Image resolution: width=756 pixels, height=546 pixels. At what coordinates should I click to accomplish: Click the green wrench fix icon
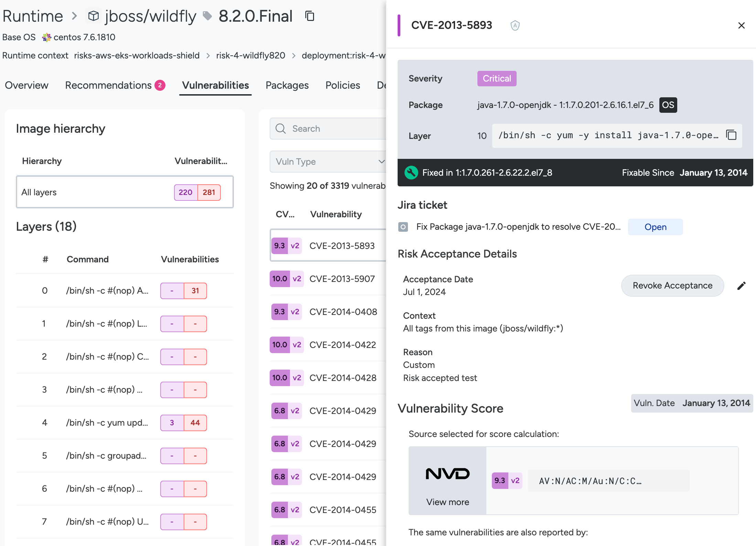click(x=411, y=173)
